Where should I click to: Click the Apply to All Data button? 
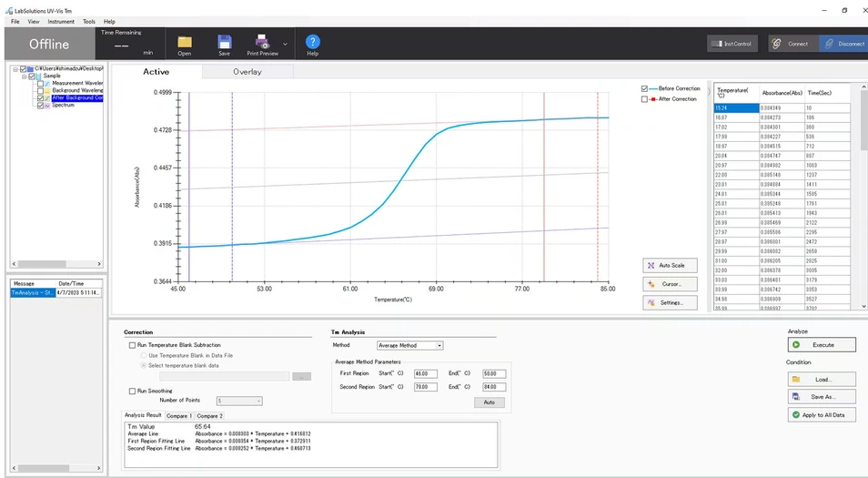coord(823,414)
